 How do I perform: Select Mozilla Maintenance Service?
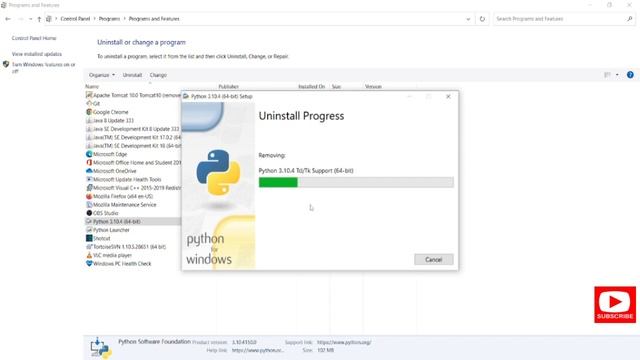(x=121, y=205)
